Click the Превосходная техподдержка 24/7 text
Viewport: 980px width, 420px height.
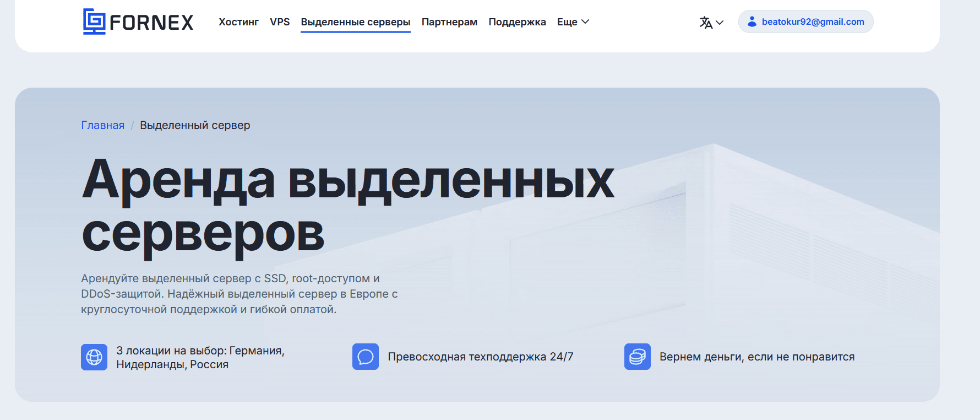(x=480, y=357)
